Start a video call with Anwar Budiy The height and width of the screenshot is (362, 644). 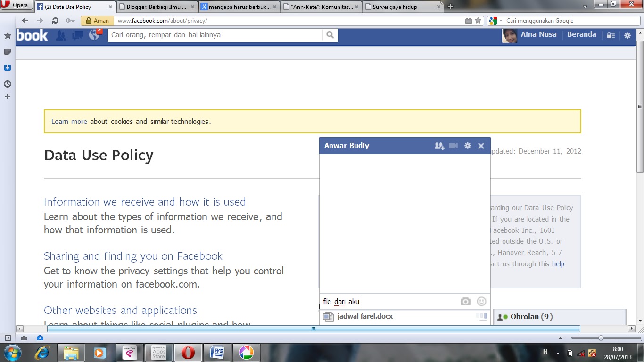pos(453,146)
